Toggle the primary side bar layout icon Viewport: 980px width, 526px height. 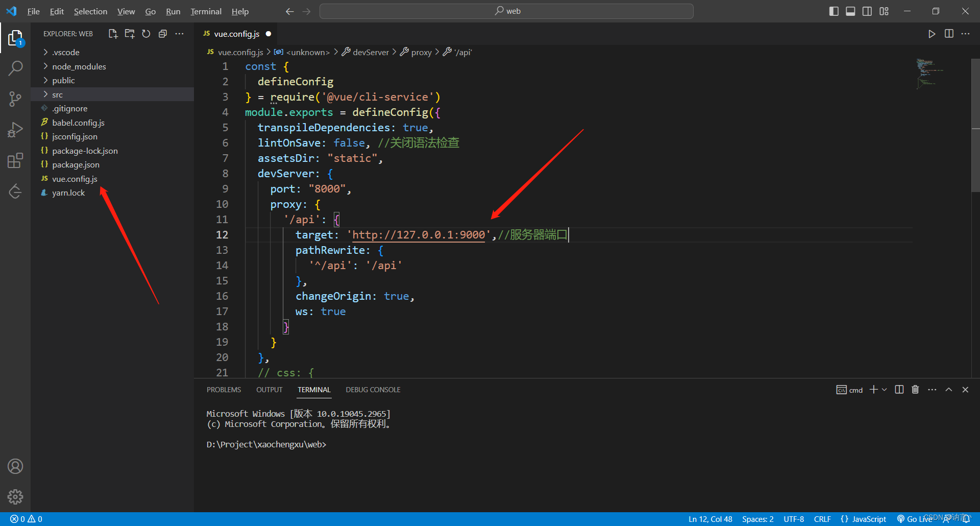(834, 11)
